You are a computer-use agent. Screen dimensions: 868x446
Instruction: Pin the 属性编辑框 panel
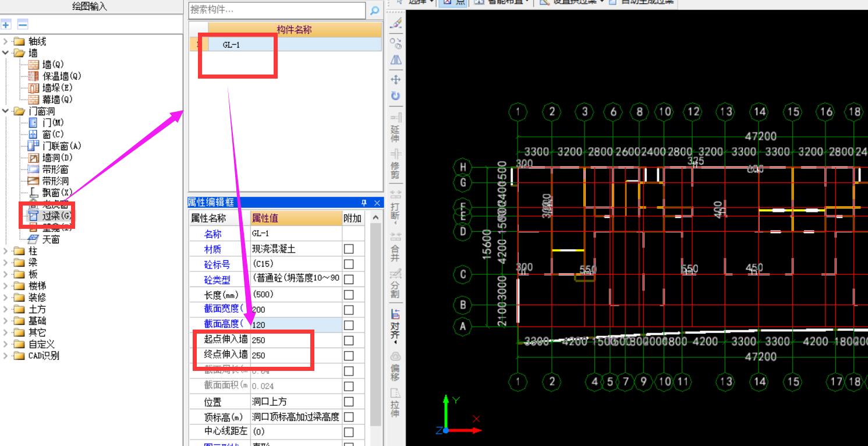tap(364, 203)
